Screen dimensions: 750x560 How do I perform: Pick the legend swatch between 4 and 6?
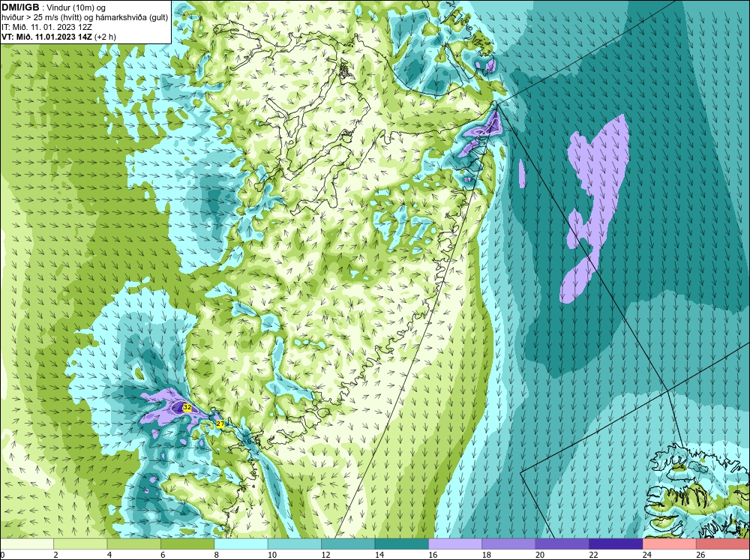tap(134, 544)
